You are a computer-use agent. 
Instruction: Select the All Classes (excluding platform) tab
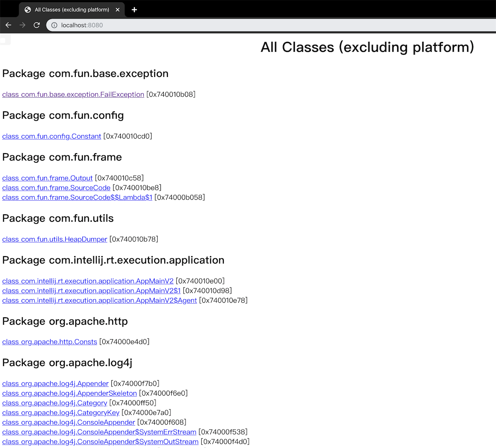point(72,10)
